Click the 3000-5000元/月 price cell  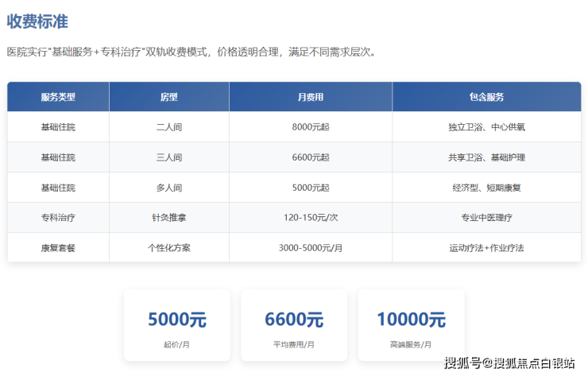(310, 247)
